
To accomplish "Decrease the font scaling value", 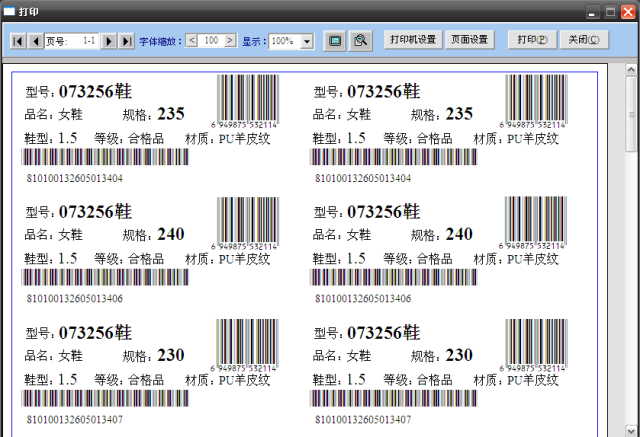I will tap(193, 41).
